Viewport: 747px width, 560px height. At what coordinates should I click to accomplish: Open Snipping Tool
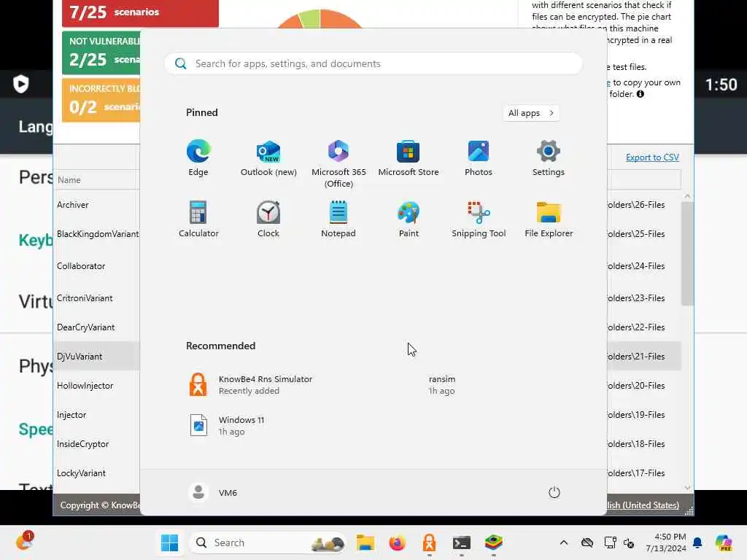(x=479, y=219)
